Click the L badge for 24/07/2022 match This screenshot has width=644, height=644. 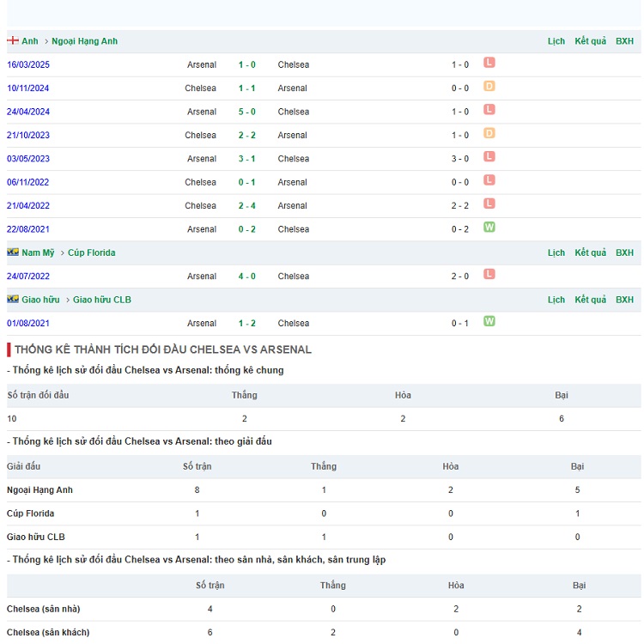click(489, 274)
